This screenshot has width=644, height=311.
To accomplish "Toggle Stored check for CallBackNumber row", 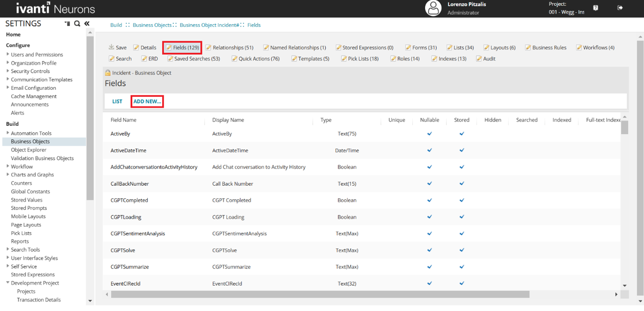I will [x=462, y=183].
